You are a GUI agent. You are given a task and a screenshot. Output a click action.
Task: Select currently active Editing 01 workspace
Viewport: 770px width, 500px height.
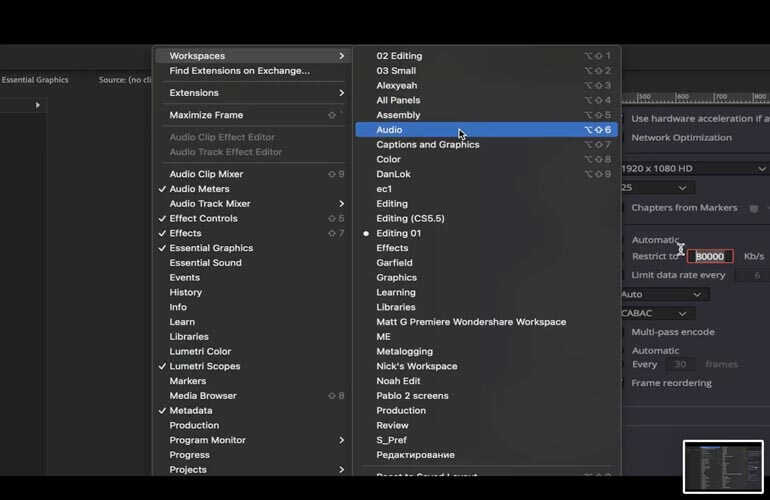point(487,233)
